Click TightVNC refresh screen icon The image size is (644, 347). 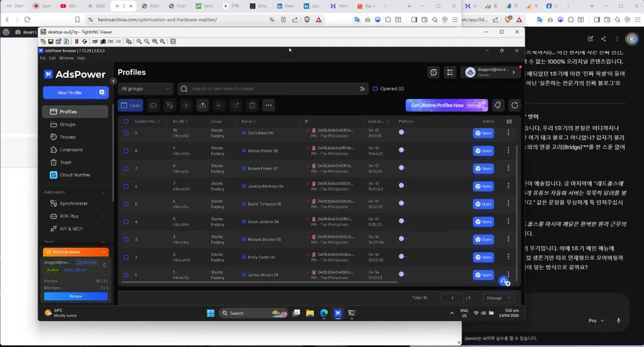(84, 41)
